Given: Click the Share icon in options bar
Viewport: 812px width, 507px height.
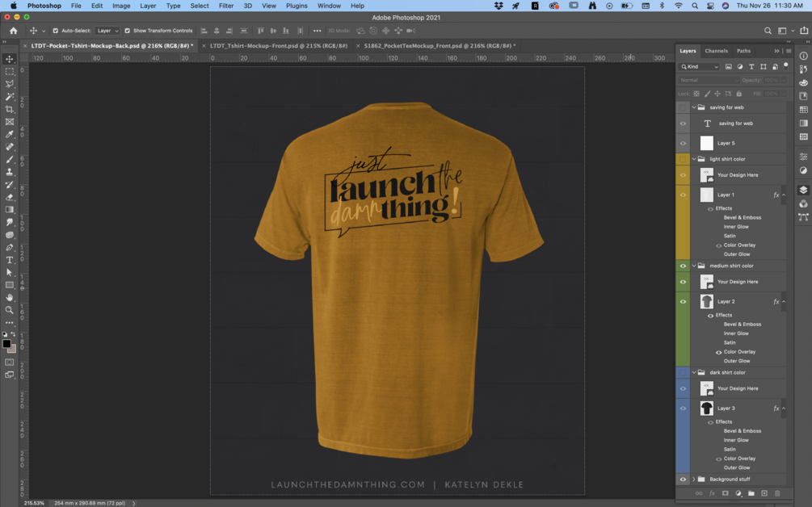Looking at the screenshot, I should pyautogui.click(x=804, y=31).
